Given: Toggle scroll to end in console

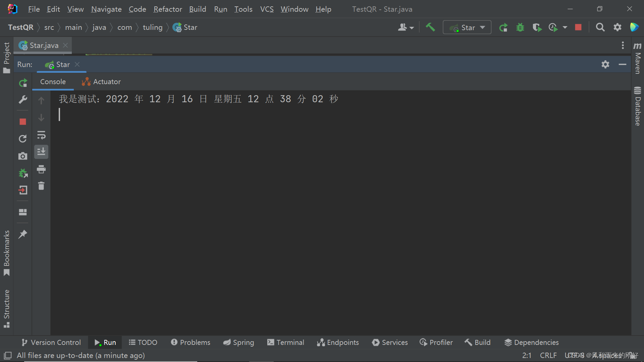Looking at the screenshot, I should tap(41, 152).
